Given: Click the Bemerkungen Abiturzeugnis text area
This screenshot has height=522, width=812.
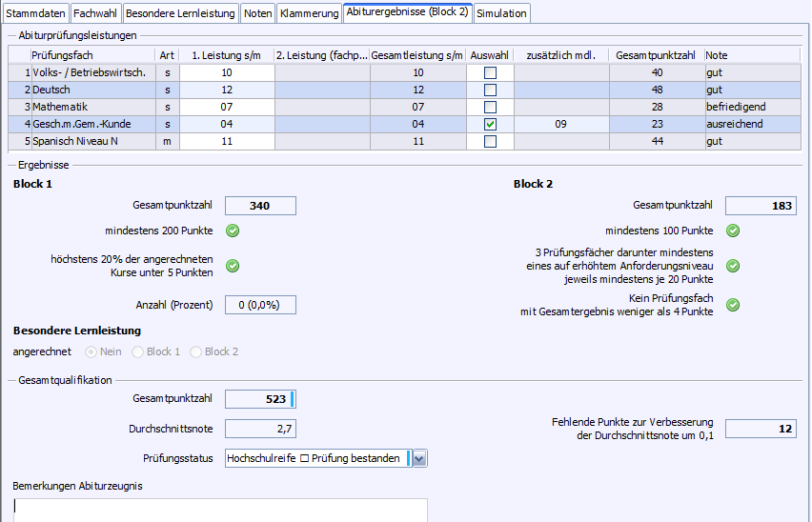Looking at the screenshot, I should pyautogui.click(x=220, y=510).
